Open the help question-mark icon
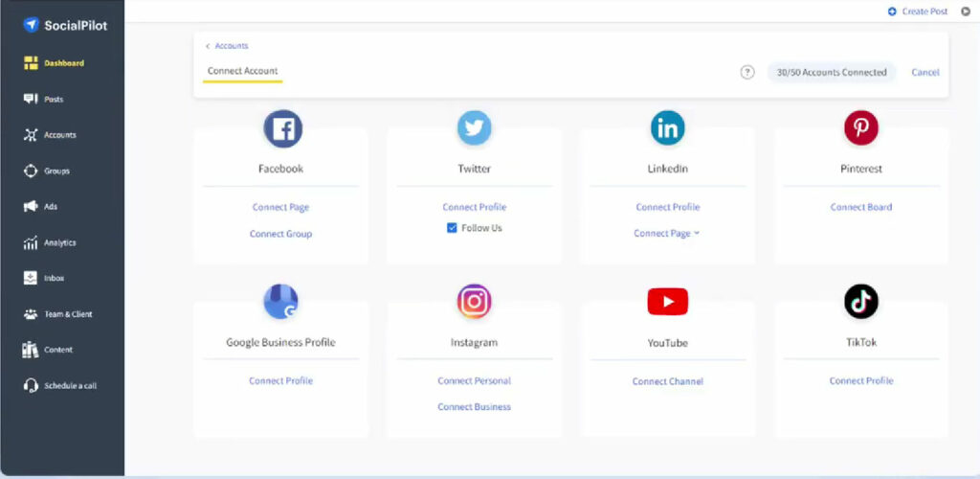 tap(746, 72)
